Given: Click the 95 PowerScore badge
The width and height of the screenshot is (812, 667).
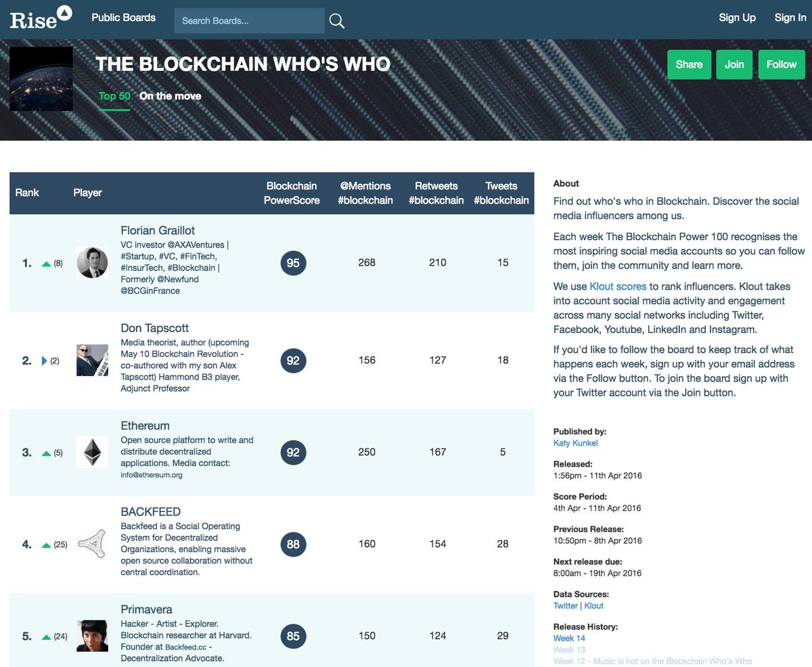Looking at the screenshot, I should tap(293, 263).
